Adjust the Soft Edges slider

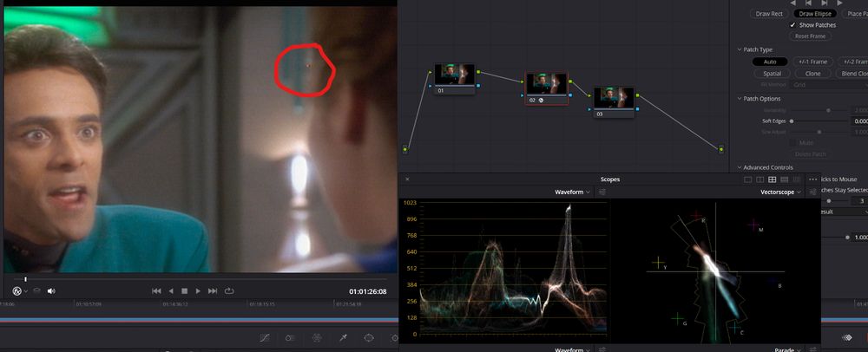tap(819, 121)
